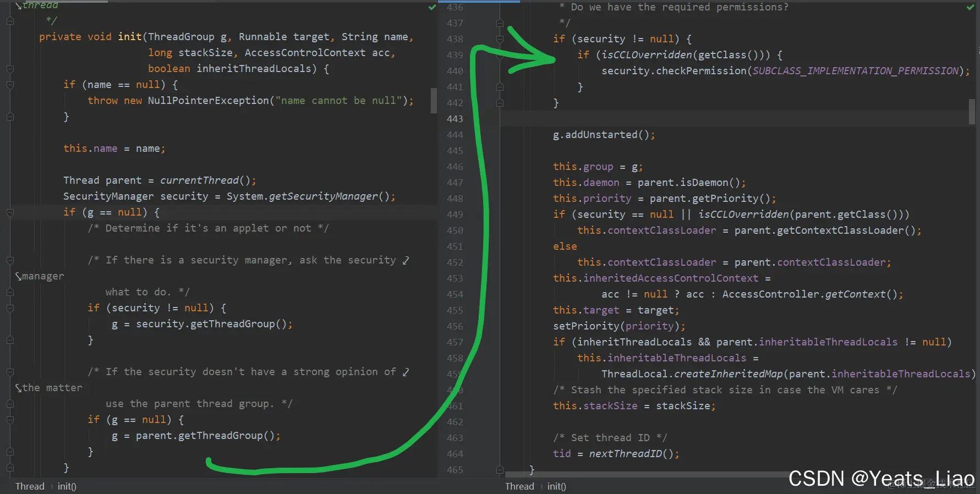This screenshot has height=494, width=980.
Task: Click 'this.target = target;' statement
Action: [x=616, y=310]
